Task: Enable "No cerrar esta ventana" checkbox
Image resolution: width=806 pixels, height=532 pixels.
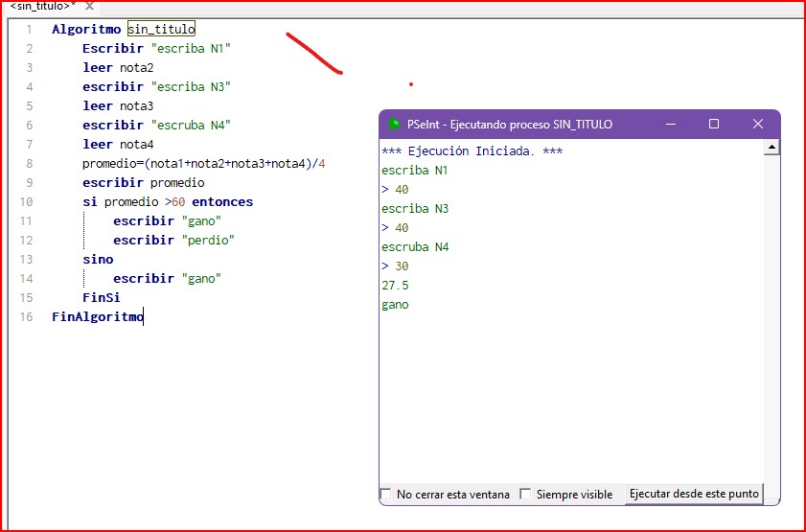Action: click(x=386, y=495)
